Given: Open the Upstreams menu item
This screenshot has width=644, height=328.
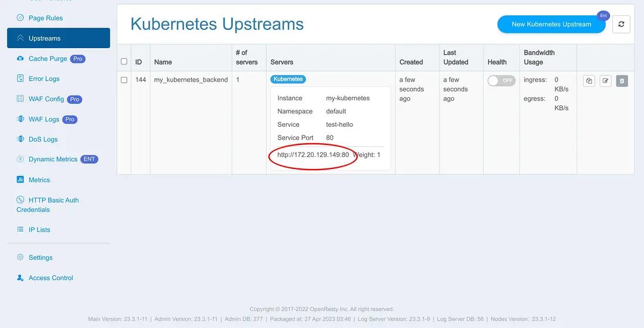Looking at the screenshot, I should [x=58, y=38].
